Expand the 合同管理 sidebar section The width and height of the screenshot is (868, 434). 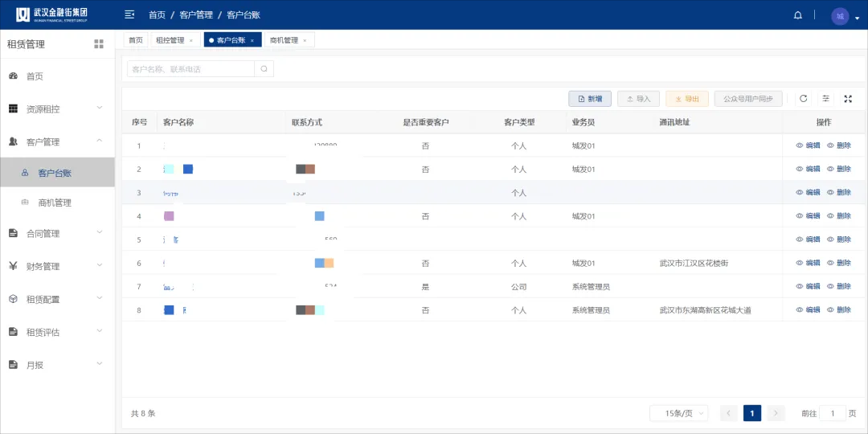pyautogui.click(x=58, y=234)
